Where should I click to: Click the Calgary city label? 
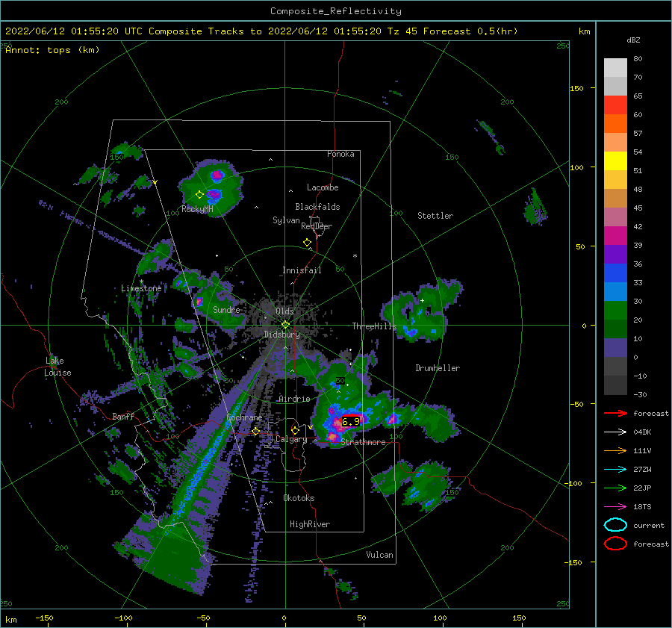point(291,439)
